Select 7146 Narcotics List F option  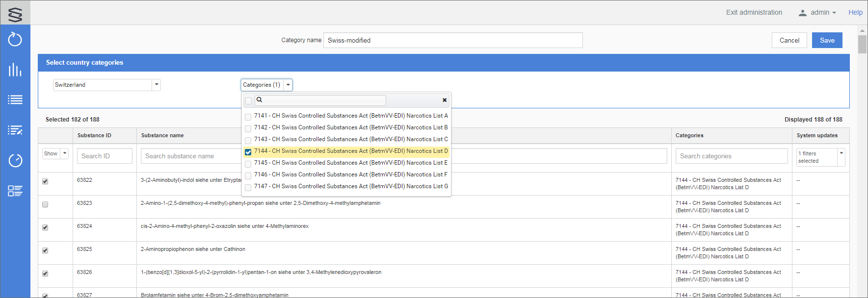350,174
